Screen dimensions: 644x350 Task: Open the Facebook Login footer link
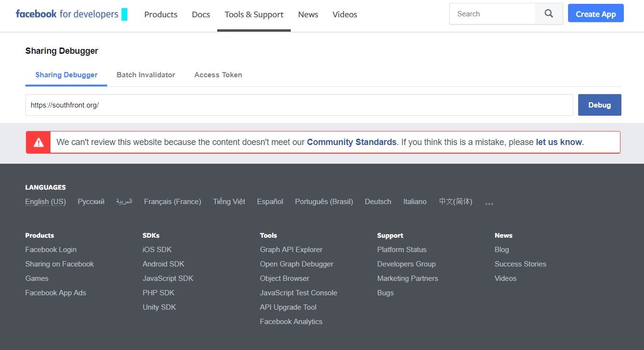click(50, 250)
